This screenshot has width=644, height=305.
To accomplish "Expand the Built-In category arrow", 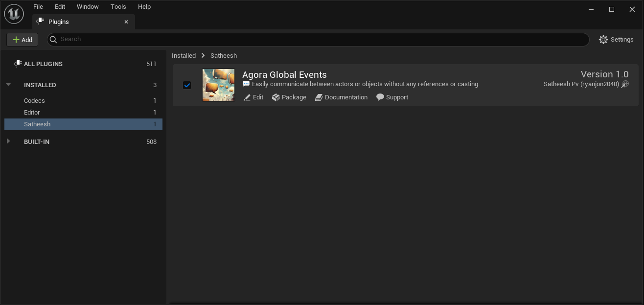I will coord(8,141).
